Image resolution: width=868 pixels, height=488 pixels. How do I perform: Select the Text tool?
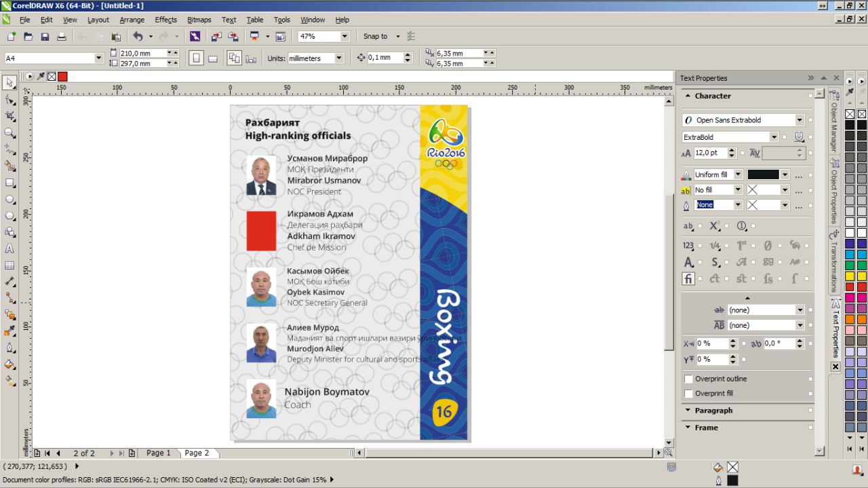coord(9,249)
